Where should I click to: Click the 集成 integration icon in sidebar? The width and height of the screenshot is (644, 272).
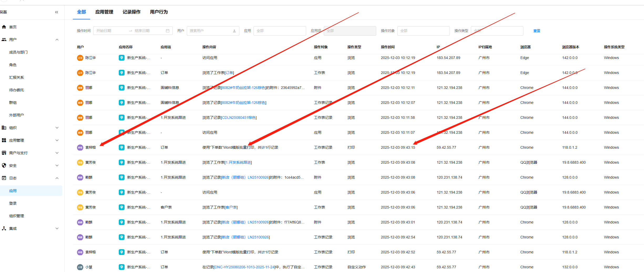pyautogui.click(x=4, y=228)
